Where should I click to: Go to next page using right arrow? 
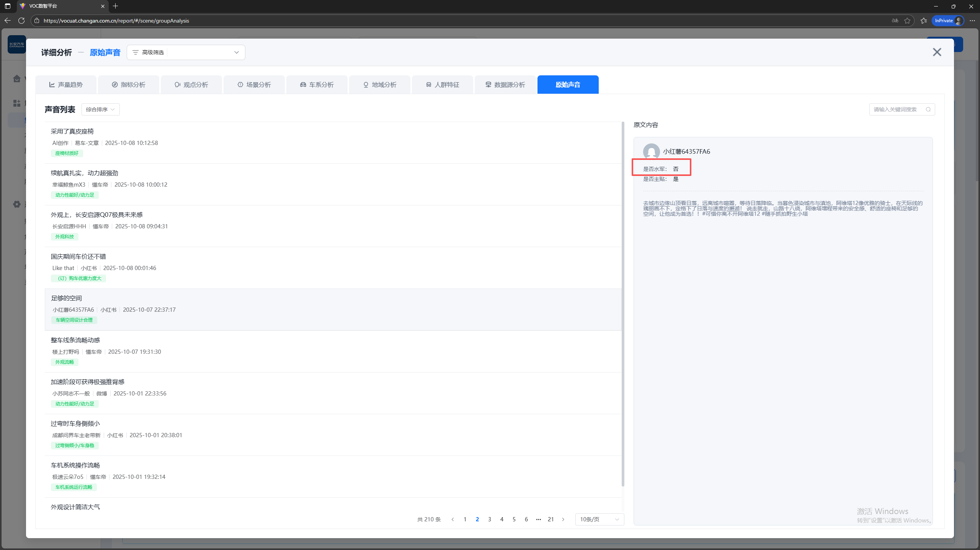tap(563, 519)
